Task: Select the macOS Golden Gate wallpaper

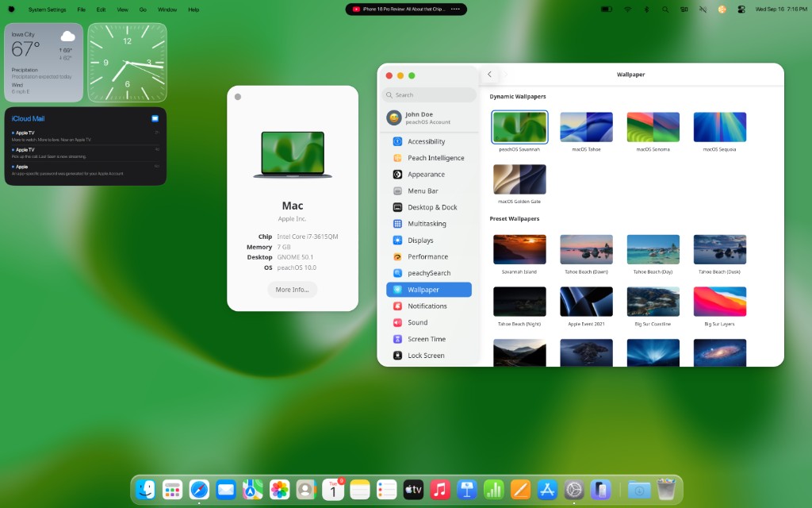Action: coord(519,179)
